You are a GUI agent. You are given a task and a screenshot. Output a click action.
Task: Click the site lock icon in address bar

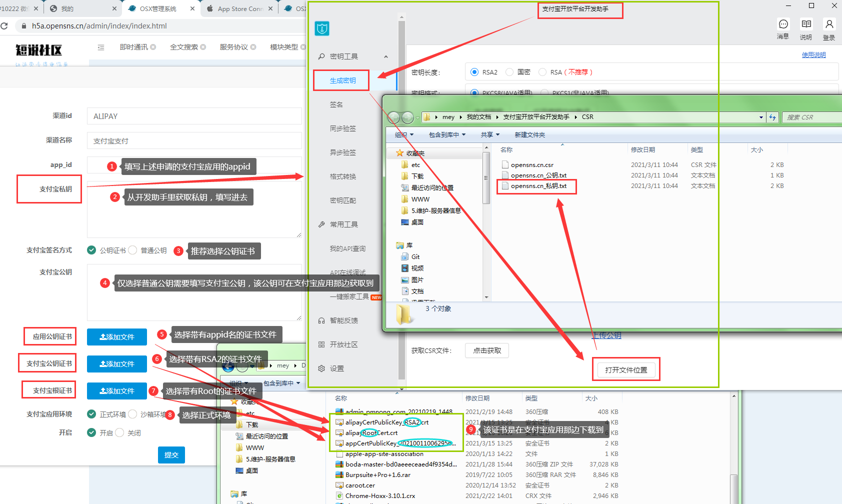tap(23, 26)
